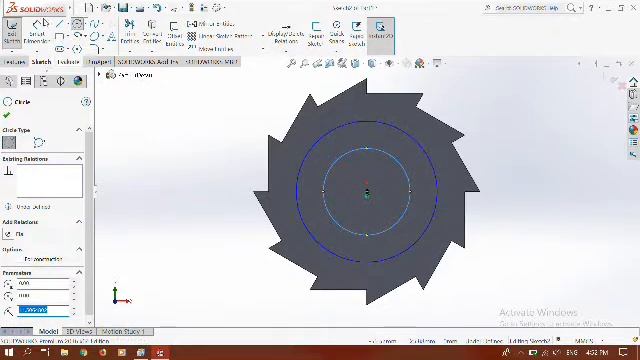Click the Y coordinate parameter field
The image size is (640, 360).
tap(44, 296)
